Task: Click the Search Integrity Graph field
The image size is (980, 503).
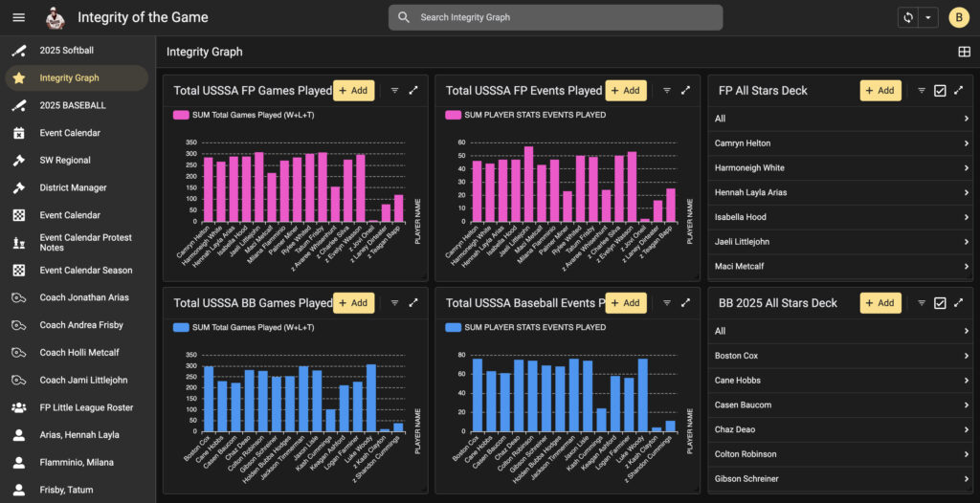Action: pos(555,17)
